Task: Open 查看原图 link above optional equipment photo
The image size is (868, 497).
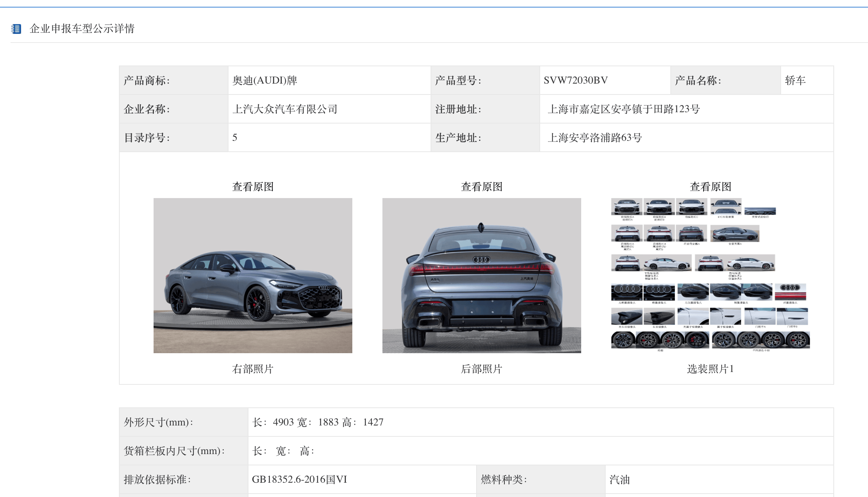Action: coord(710,186)
